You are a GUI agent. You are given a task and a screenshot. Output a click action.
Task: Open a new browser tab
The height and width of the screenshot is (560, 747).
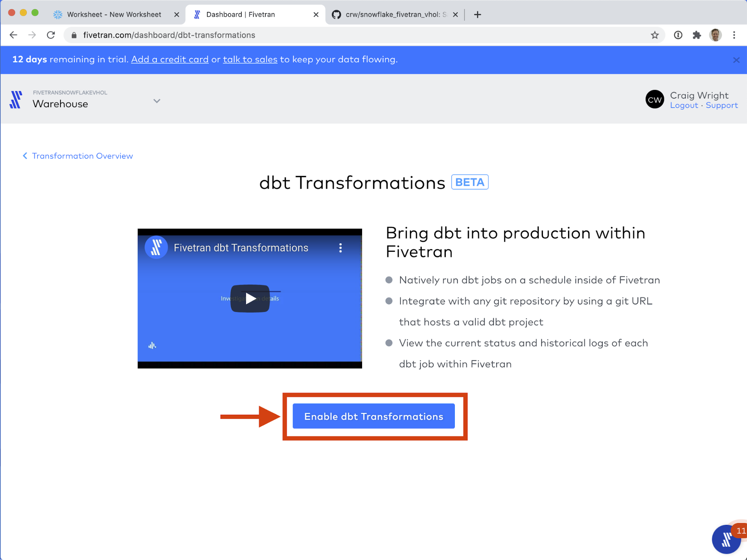(x=477, y=15)
